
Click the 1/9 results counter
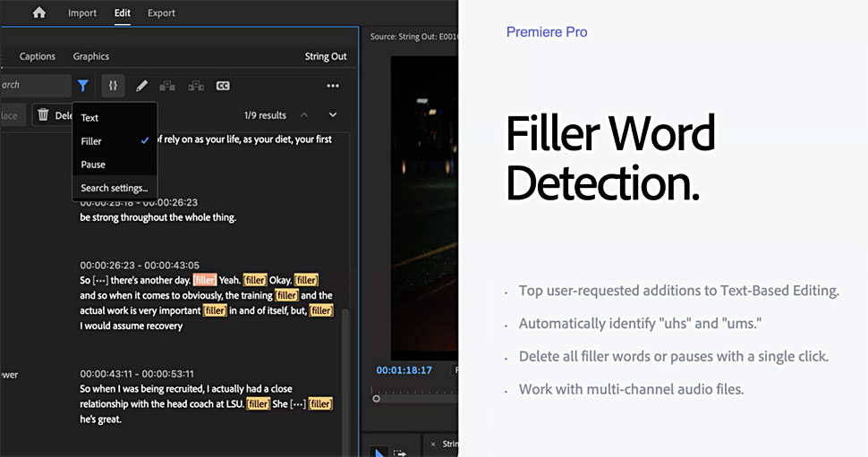click(265, 115)
